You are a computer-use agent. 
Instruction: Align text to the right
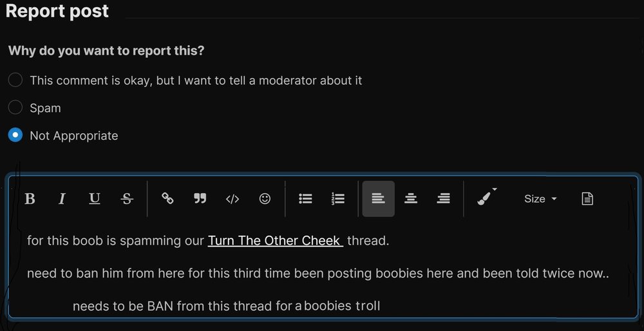coord(443,199)
